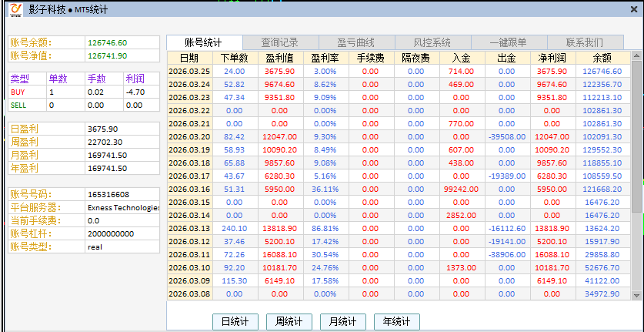Image resolution: width=644 pixels, height=332 pixels.
Task: Open the 盈亏曲线 tab
Action: (356, 42)
